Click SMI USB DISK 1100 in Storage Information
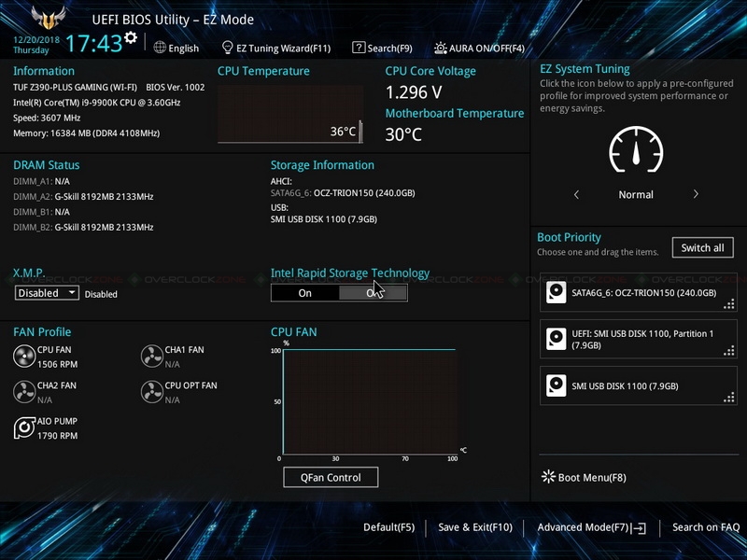 coord(324,219)
